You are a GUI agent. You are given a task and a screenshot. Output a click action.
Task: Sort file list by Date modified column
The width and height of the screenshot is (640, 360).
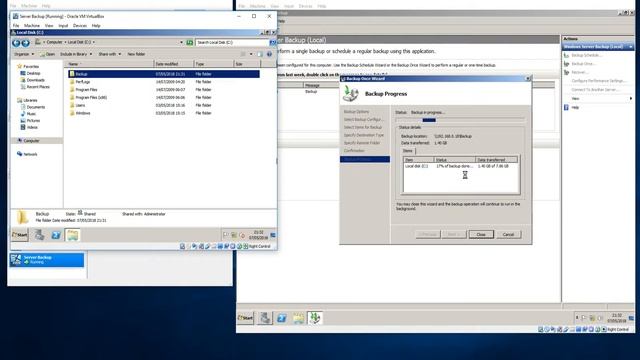[x=173, y=64]
